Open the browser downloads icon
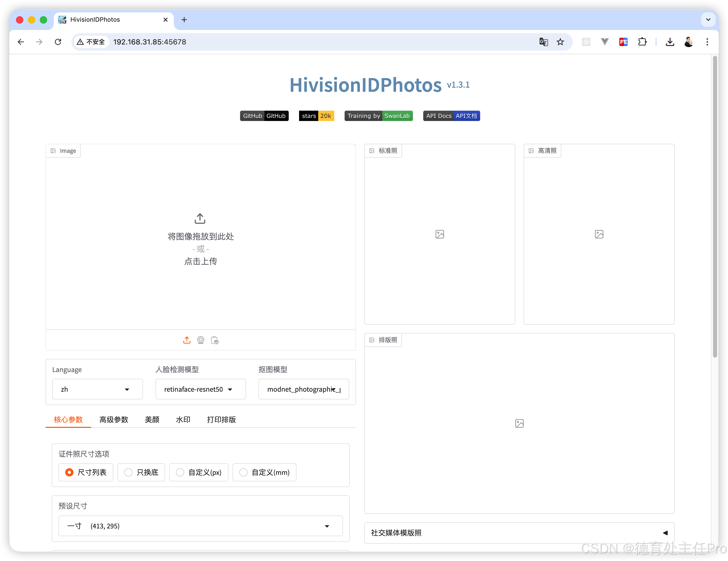Screen dimensions: 728x561 point(670,42)
